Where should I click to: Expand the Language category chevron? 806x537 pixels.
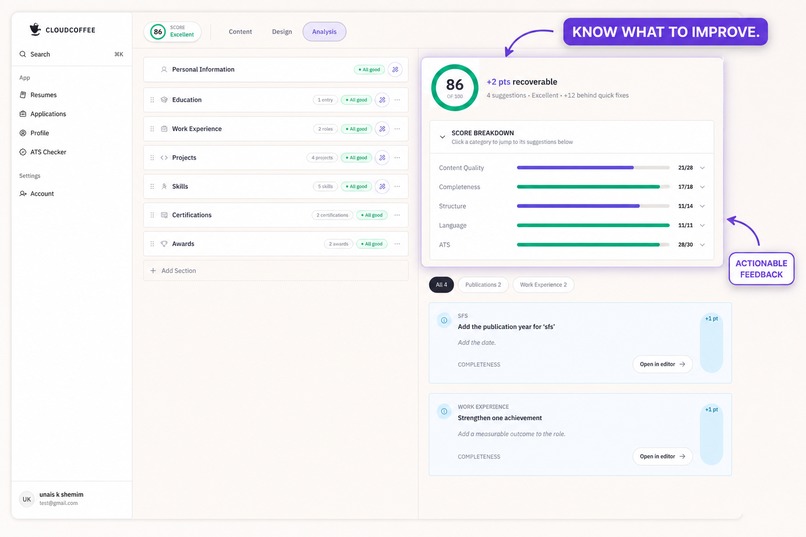[702, 225]
